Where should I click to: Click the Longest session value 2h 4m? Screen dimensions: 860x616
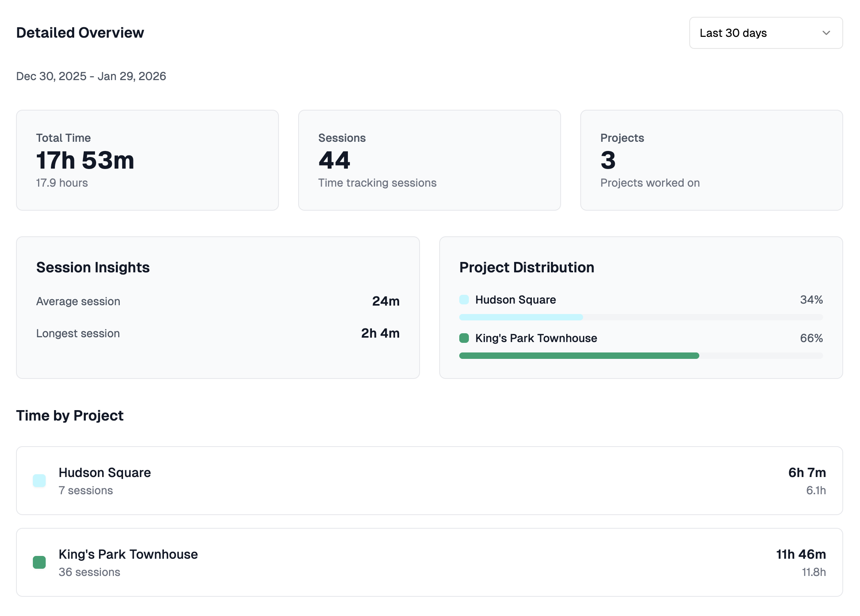pyautogui.click(x=380, y=333)
